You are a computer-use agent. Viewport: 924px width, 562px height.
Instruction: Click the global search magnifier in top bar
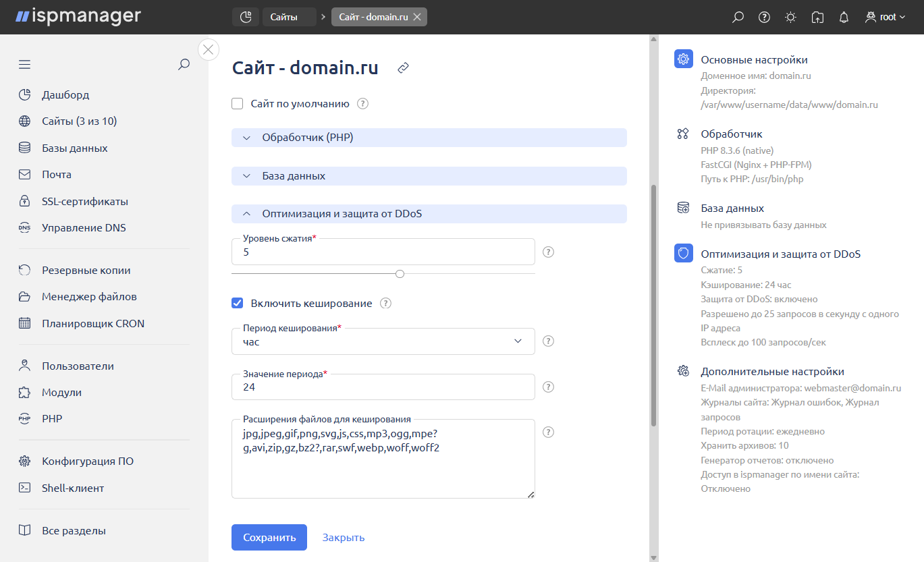pyautogui.click(x=738, y=18)
